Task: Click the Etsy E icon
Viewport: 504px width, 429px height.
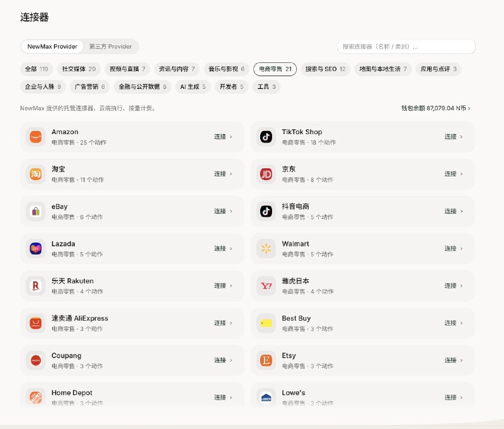Action: pyautogui.click(x=266, y=360)
